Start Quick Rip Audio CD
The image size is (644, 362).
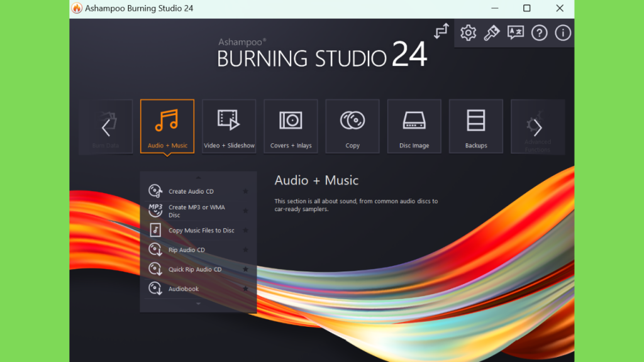[198, 269]
